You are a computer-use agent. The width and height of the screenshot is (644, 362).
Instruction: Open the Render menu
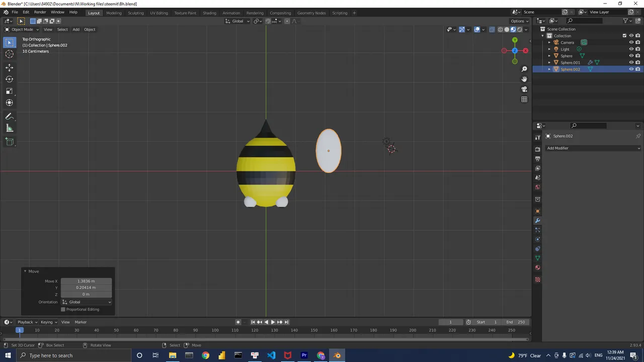pos(40,12)
